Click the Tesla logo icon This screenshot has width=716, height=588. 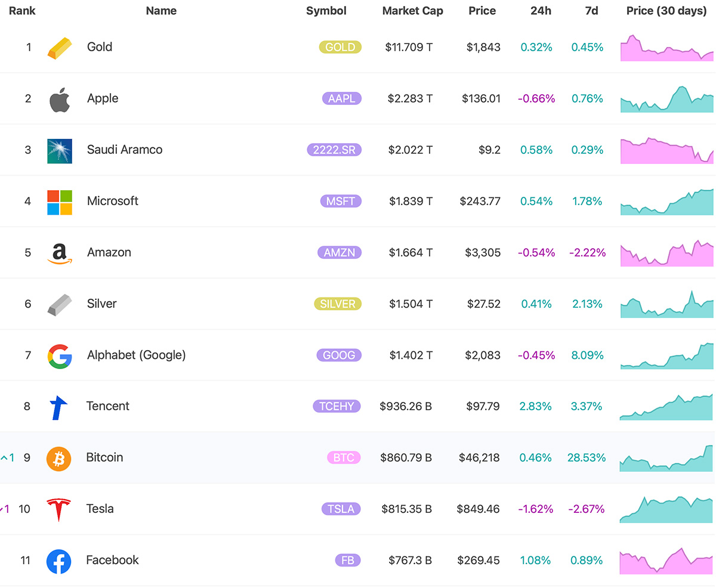pyautogui.click(x=59, y=510)
